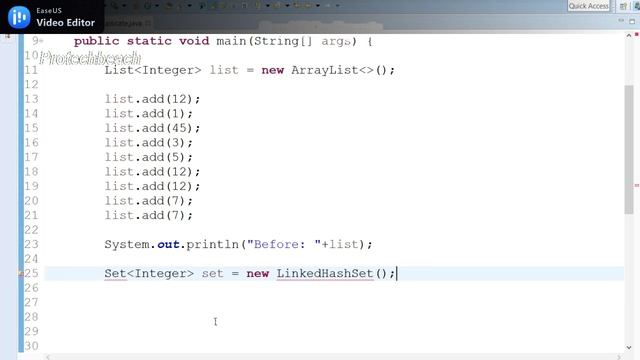The height and width of the screenshot is (360, 640).
Task: Click the 'list.add(5);' statement
Action: coord(149,157)
